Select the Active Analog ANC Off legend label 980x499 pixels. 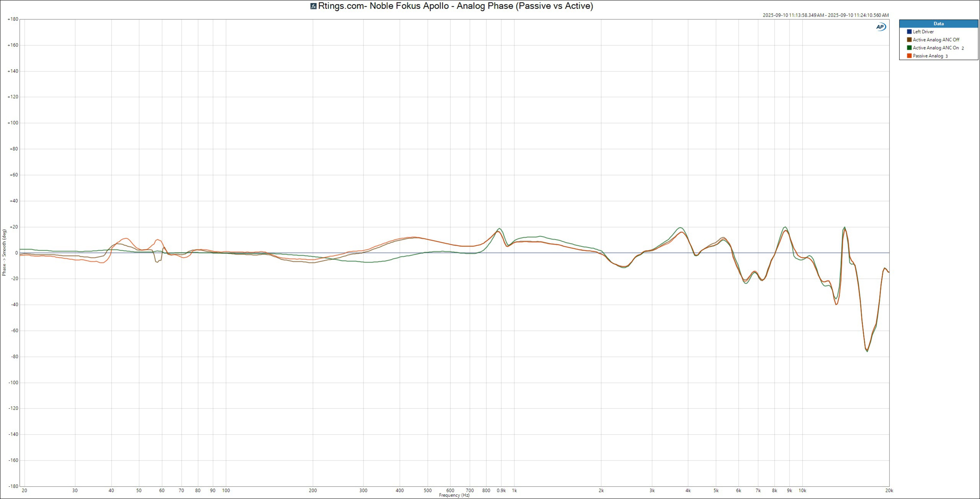pos(936,40)
